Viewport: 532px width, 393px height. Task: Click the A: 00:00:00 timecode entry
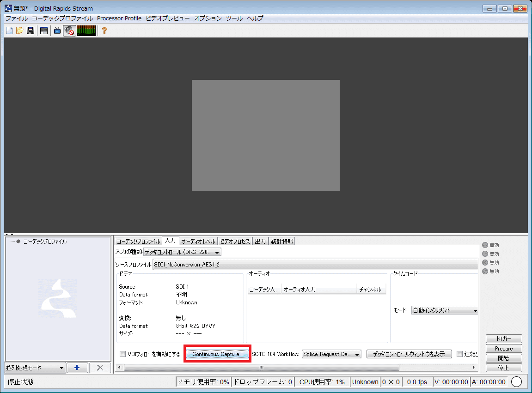[489, 382]
